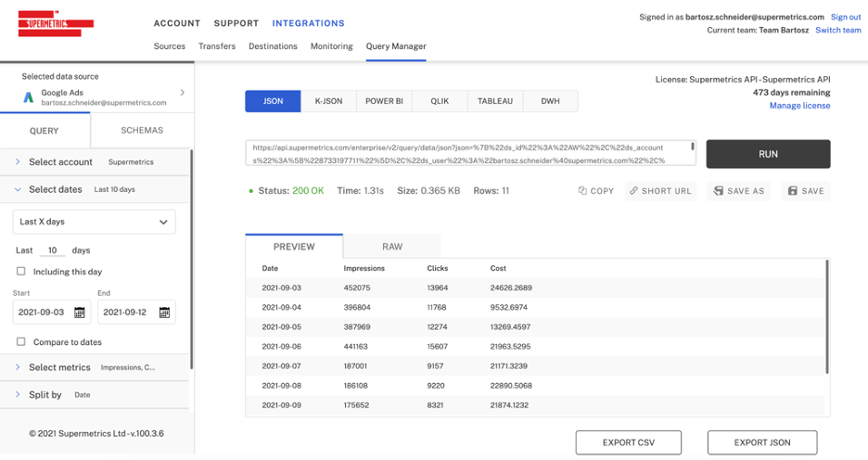Open the End date calendar picker
Screen dimensions: 868x460
click(x=164, y=313)
